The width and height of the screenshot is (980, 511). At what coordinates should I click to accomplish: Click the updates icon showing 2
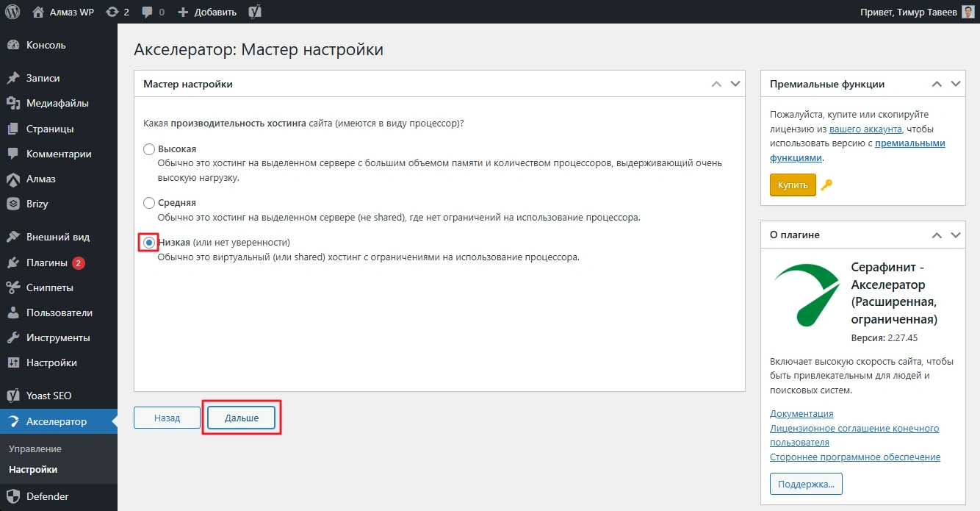click(x=112, y=12)
